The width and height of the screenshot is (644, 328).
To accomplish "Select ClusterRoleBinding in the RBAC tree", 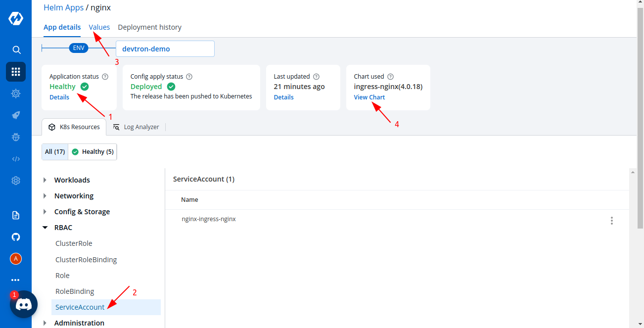I will click(86, 260).
